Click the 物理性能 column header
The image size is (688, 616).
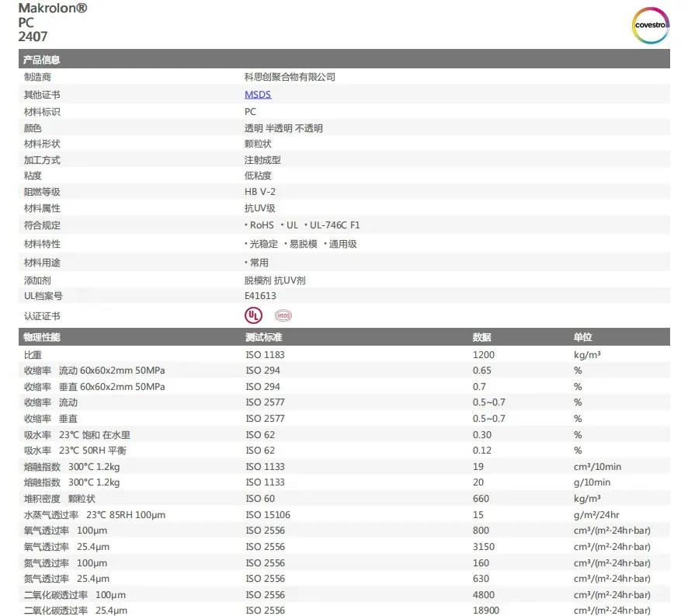(x=42, y=337)
